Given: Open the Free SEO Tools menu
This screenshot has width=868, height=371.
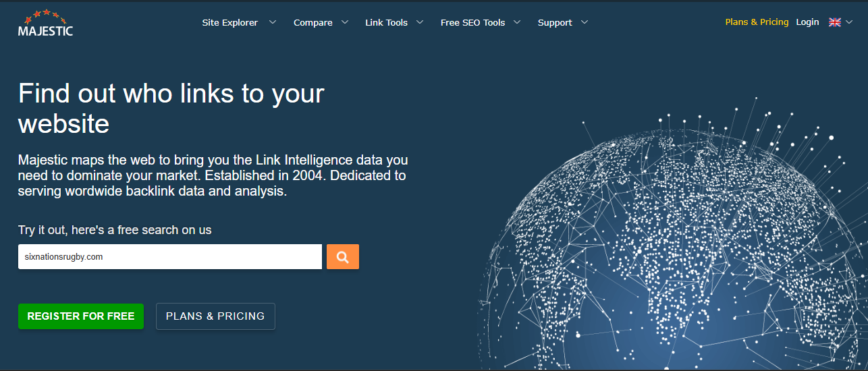Looking at the screenshot, I should 472,22.
